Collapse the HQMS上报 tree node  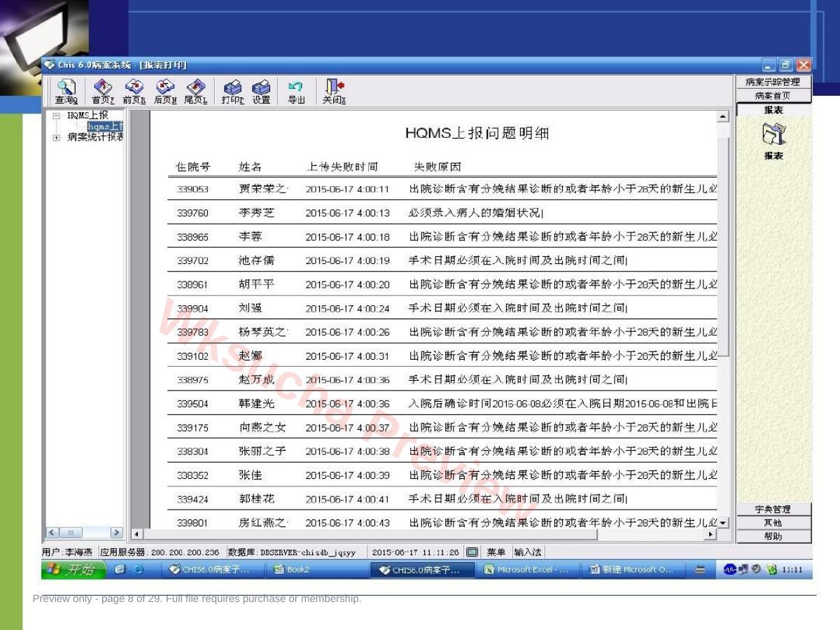point(56,115)
